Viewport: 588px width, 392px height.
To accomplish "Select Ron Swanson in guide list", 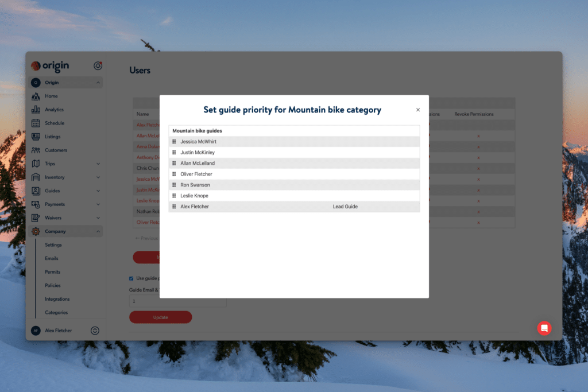I will pyautogui.click(x=195, y=185).
